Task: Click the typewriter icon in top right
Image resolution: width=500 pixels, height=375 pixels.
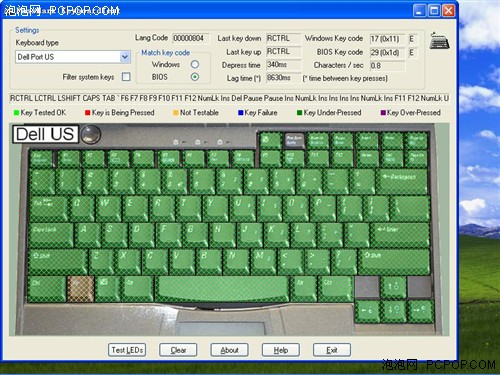Action: [439, 41]
